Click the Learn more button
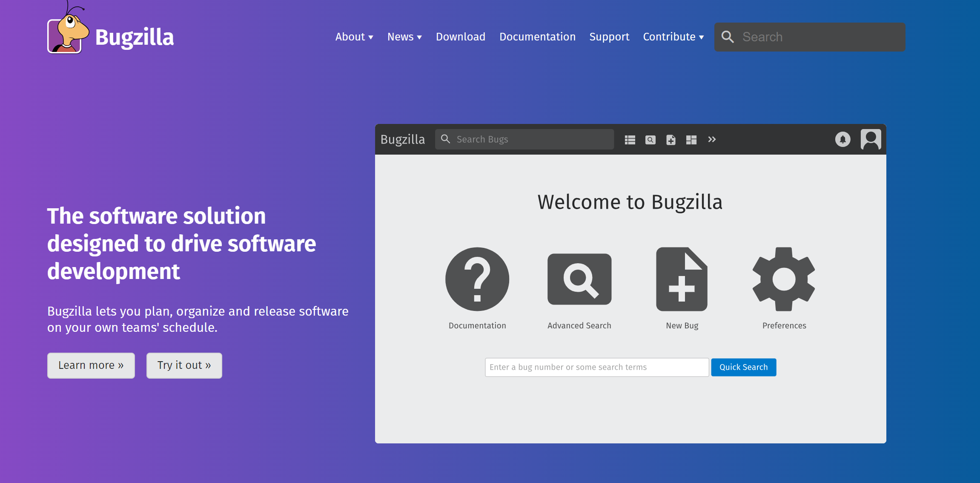The height and width of the screenshot is (483, 980). pos(91,365)
